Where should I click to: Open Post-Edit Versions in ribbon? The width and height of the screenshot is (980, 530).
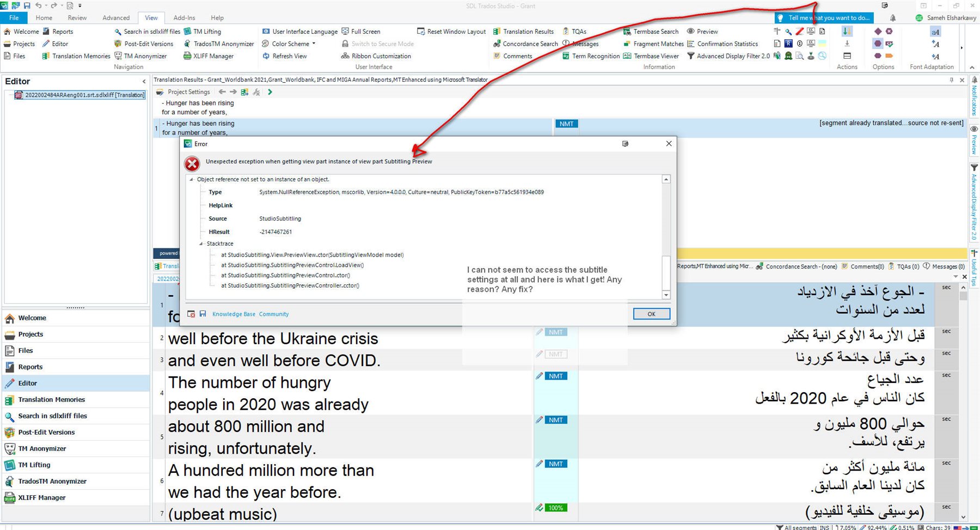point(144,44)
